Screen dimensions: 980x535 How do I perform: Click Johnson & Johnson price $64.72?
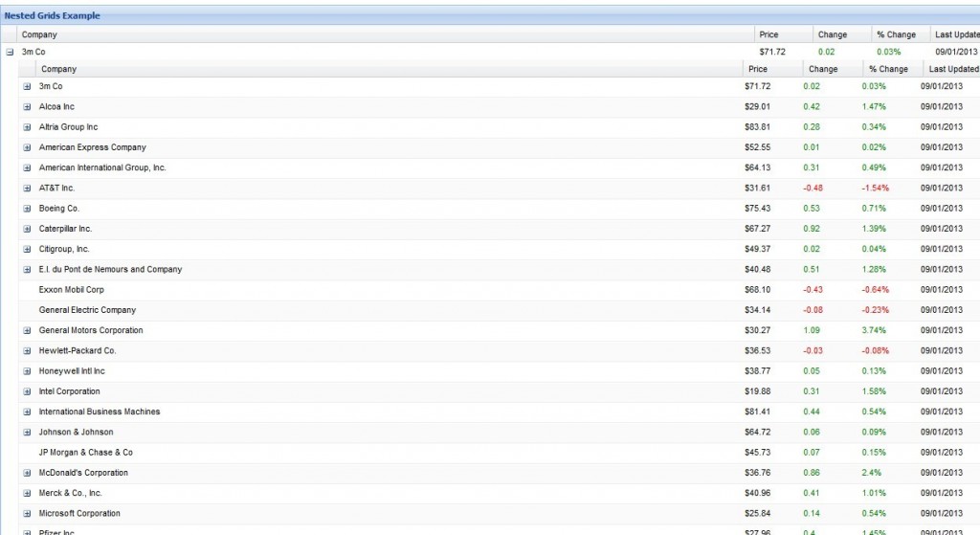point(758,432)
